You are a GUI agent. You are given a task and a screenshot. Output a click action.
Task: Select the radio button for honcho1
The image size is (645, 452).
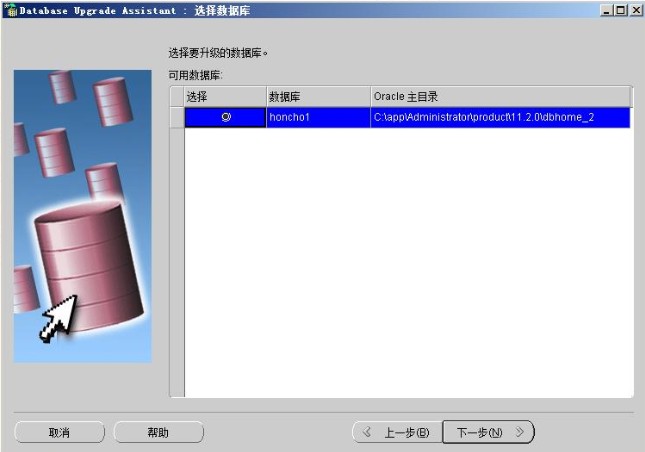[225, 117]
